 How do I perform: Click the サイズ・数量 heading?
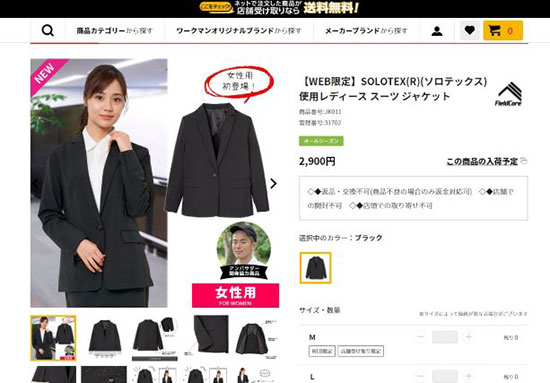pos(320,310)
